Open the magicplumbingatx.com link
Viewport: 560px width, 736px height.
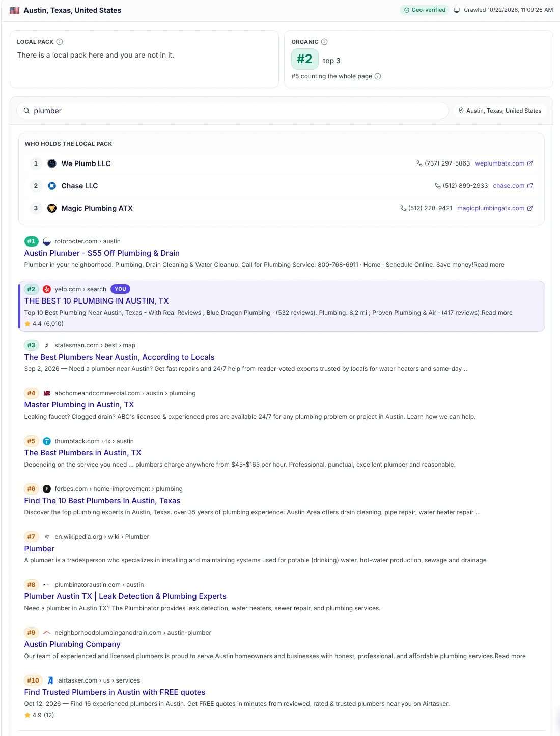[x=491, y=208]
